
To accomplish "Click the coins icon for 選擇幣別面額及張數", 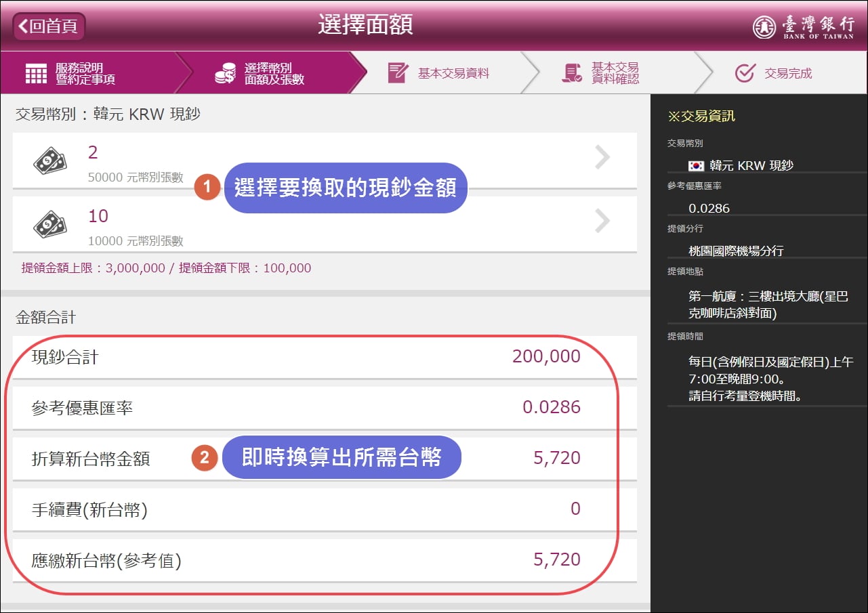I will click(x=225, y=73).
